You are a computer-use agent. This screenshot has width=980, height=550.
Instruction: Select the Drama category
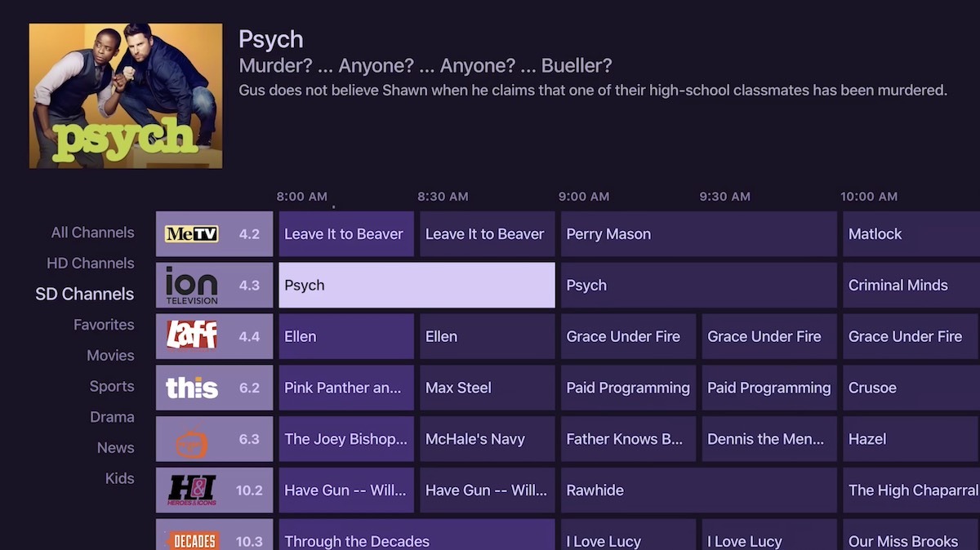pyautogui.click(x=112, y=417)
